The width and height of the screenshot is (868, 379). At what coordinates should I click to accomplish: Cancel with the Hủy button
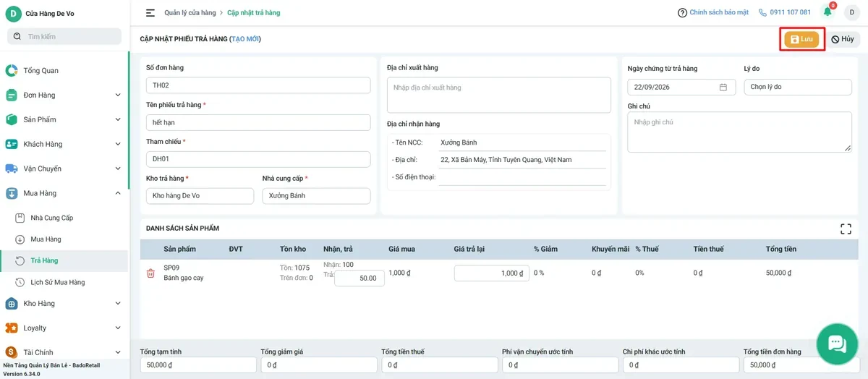pyautogui.click(x=842, y=39)
